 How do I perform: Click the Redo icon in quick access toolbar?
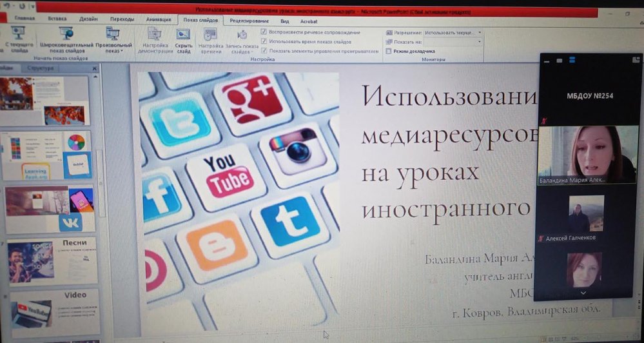click(x=22, y=6)
